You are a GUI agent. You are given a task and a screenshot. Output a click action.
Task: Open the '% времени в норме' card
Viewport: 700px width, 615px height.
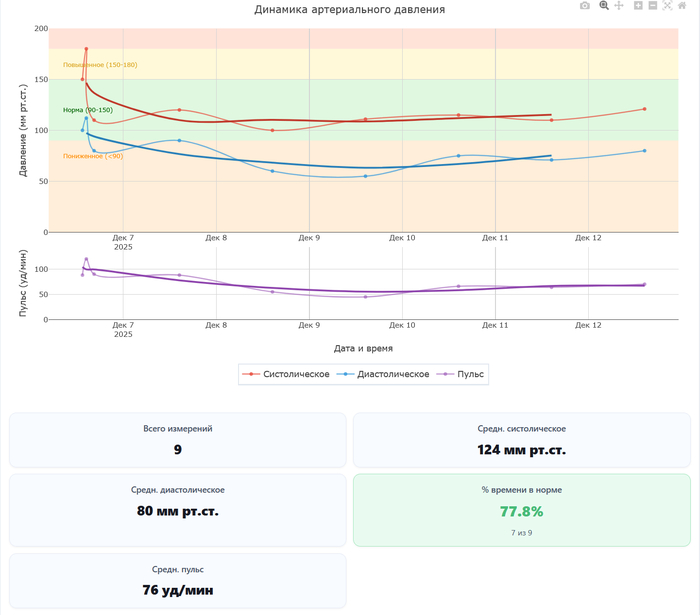click(521, 510)
